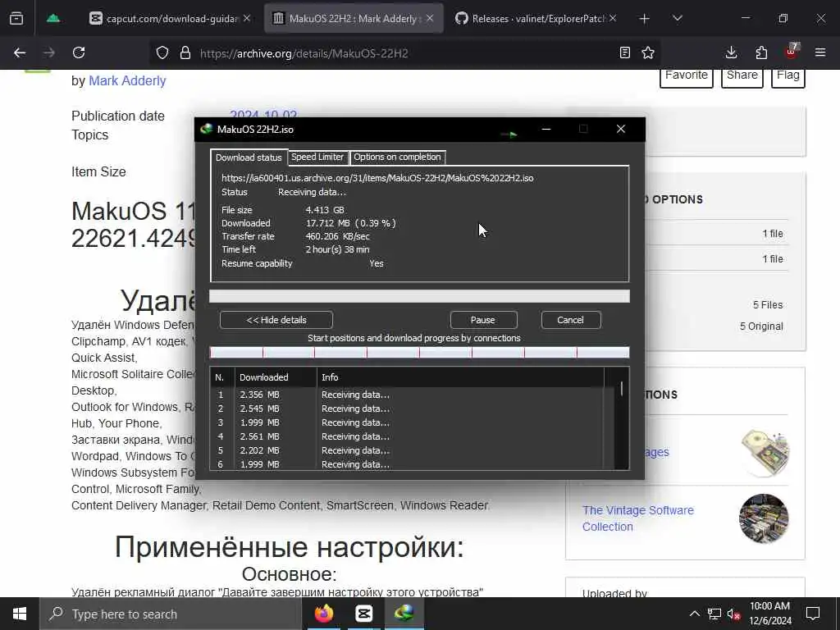This screenshot has height=630, width=840.
Task: Open the Windows Start menu
Action: point(20,614)
